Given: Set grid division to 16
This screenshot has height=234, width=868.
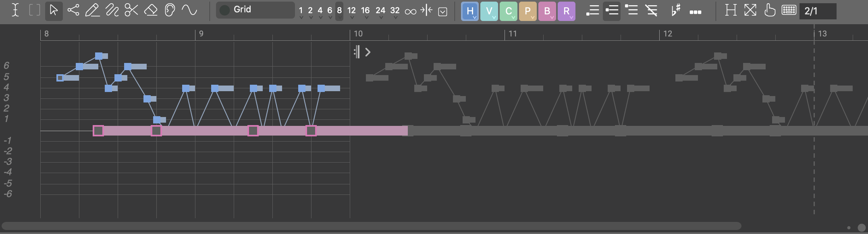Looking at the screenshot, I should 365,11.
